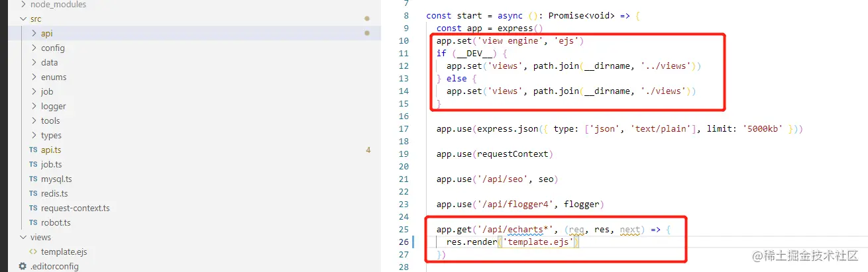Screen dimensions: 868x272
Task: Select the types folder name
Action: [51, 136]
